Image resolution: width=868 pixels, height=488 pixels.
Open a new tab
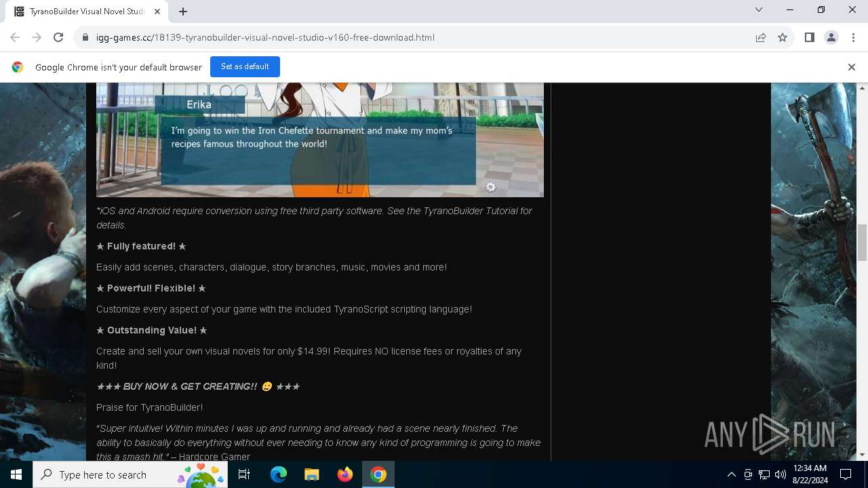[183, 12]
